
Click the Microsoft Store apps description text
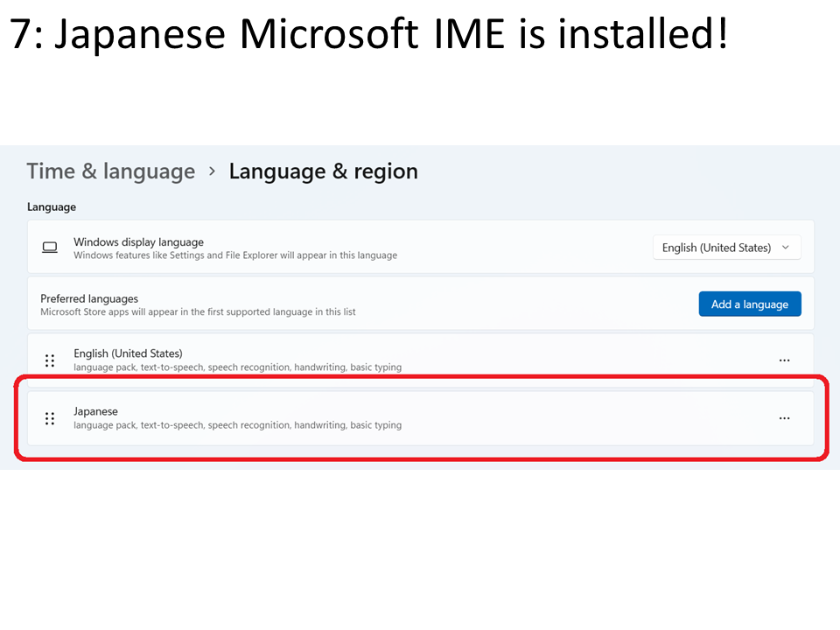pos(199,311)
